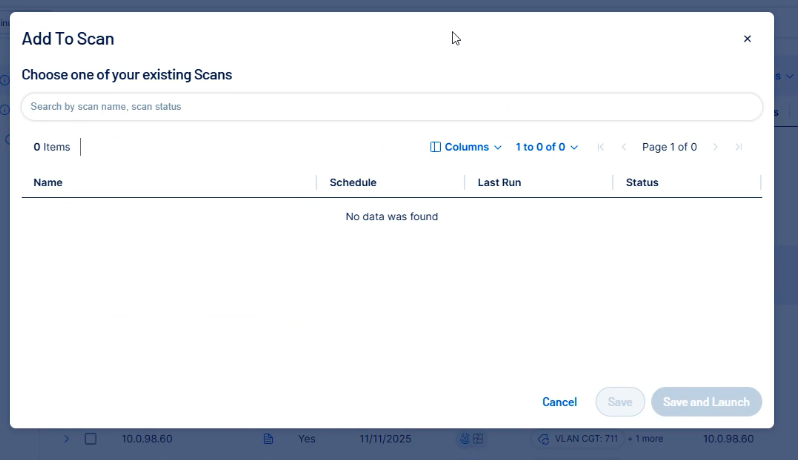Sort by the Last Run column header
Image resolution: width=798 pixels, height=460 pixels.
pos(499,183)
